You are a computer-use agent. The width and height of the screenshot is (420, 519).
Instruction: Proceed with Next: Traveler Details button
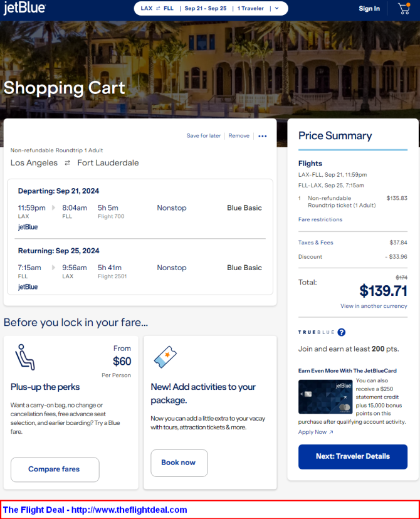tap(353, 456)
